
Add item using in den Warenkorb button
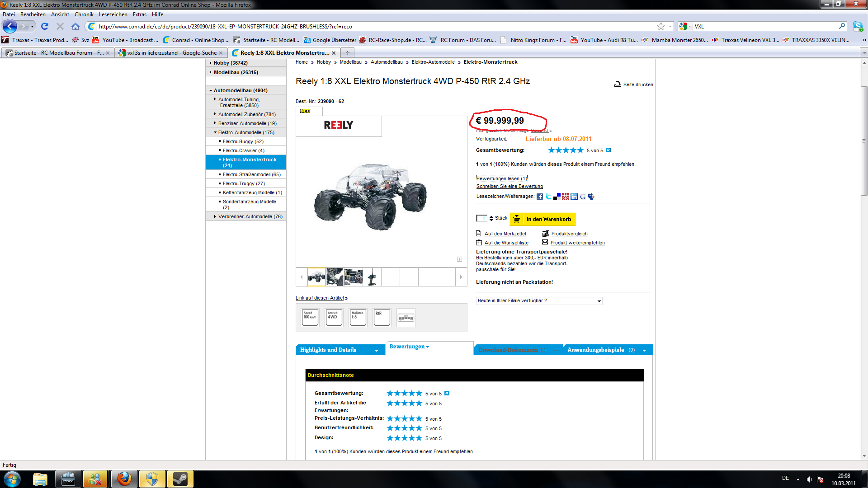coord(542,219)
